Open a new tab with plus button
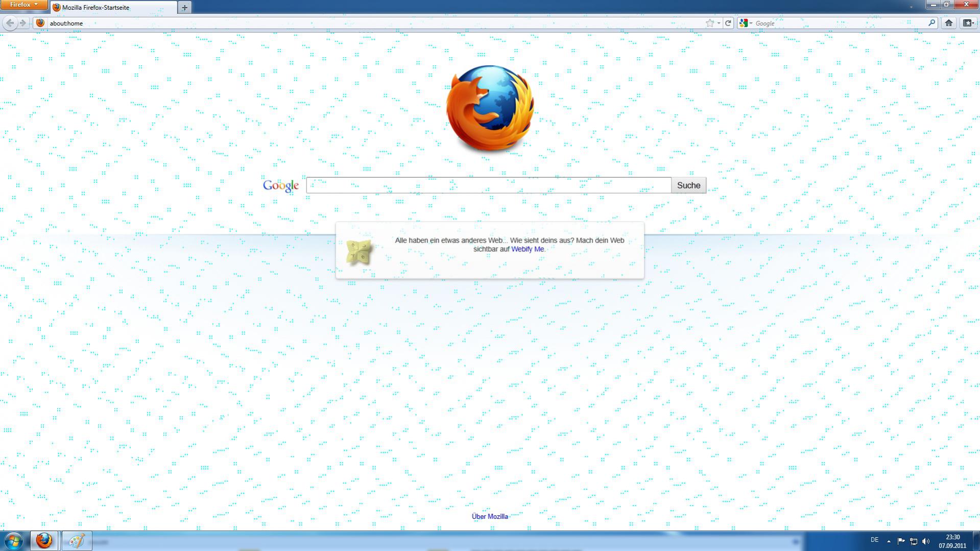This screenshot has width=980, height=551. [184, 8]
